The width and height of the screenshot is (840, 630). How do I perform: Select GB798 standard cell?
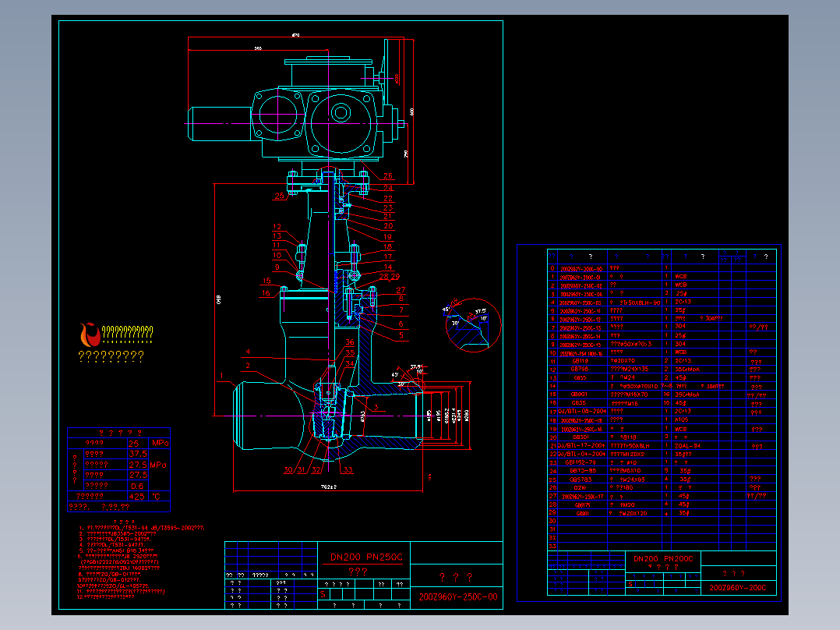[580, 369]
